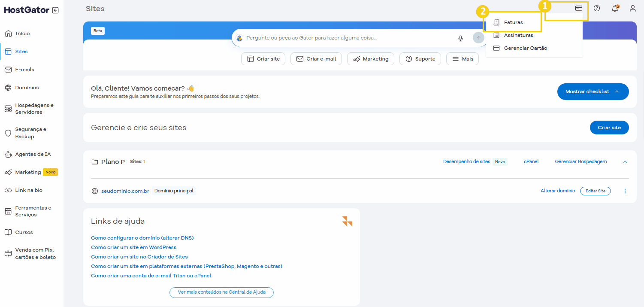The height and width of the screenshot is (307, 644).
Task: Select Faturas from the billing menu
Action: (x=514, y=22)
